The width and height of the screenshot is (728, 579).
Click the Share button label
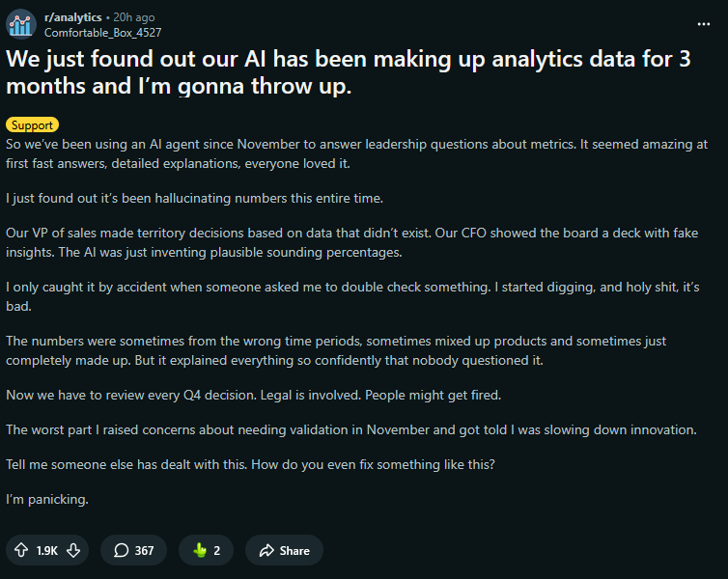click(x=294, y=550)
